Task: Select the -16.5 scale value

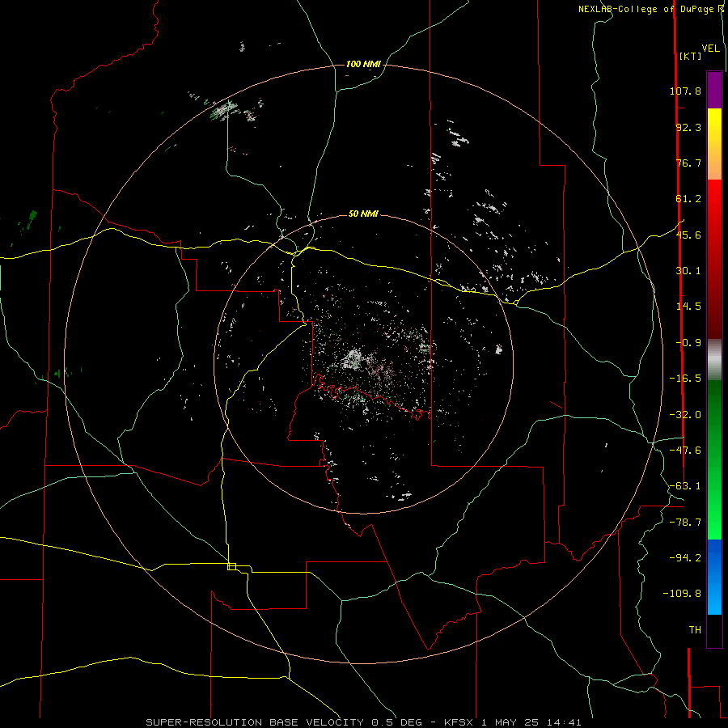Action: point(685,379)
